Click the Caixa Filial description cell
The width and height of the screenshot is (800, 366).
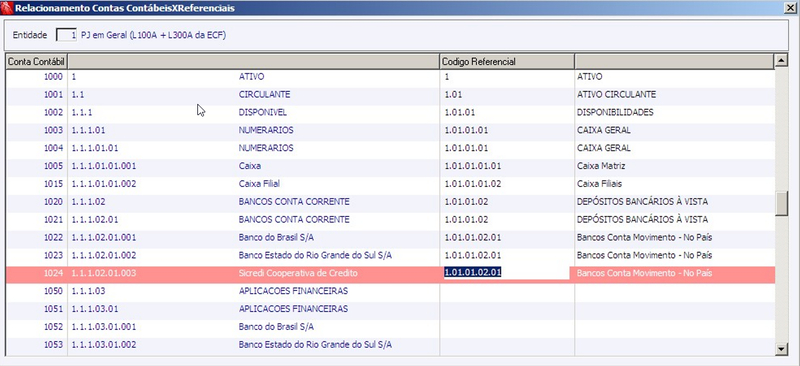tap(259, 184)
